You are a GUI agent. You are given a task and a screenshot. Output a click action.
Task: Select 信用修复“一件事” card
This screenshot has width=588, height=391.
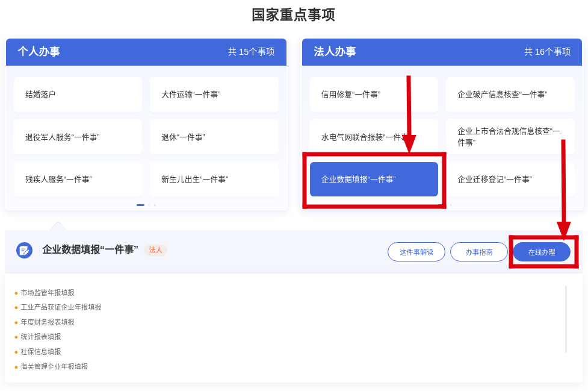click(374, 95)
